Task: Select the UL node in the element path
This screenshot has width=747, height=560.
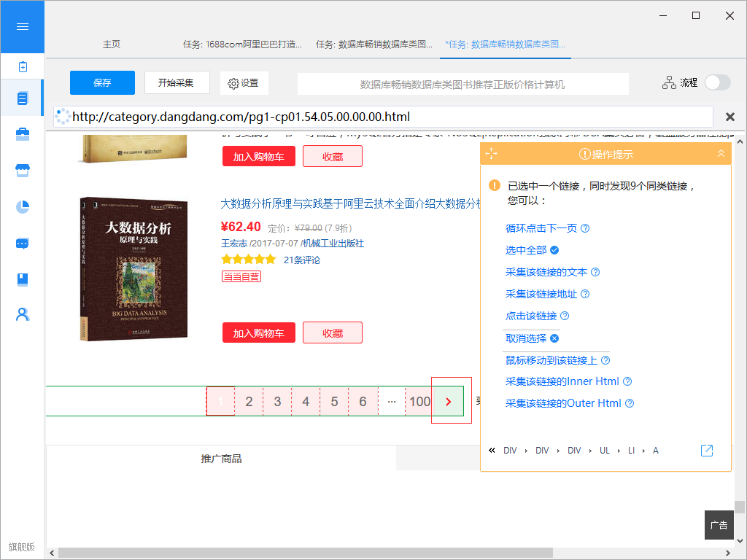Action: [605, 451]
